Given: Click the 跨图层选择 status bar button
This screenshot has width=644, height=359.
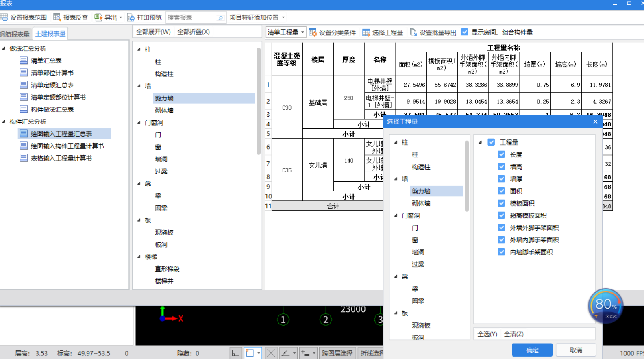Looking at the screenshot, I should [x=337, y=353].
